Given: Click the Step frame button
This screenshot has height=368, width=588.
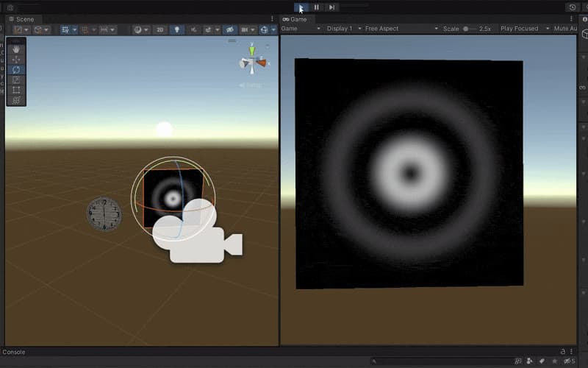Looking at the screenshot, I should pyautogui.click(x=332, y=7).
